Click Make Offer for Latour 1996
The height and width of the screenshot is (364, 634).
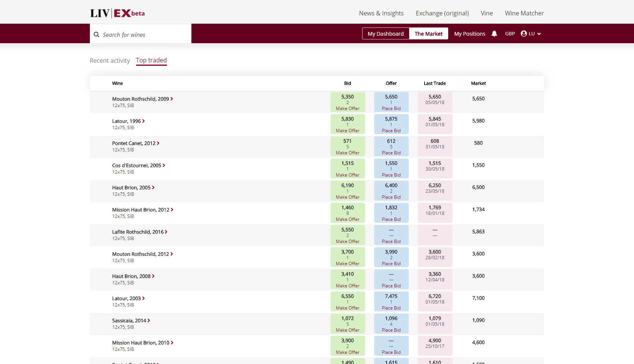(x=347, y=131)
